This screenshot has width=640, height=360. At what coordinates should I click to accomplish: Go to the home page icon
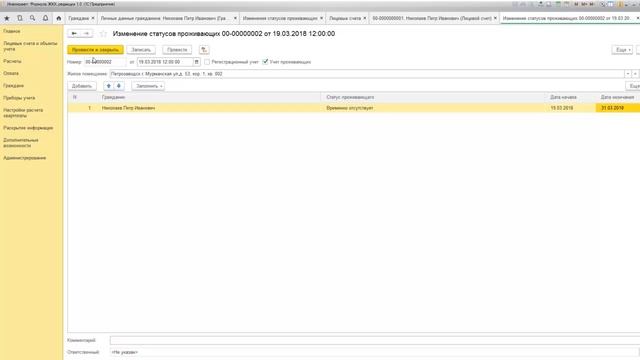click(x=58, y=18)
